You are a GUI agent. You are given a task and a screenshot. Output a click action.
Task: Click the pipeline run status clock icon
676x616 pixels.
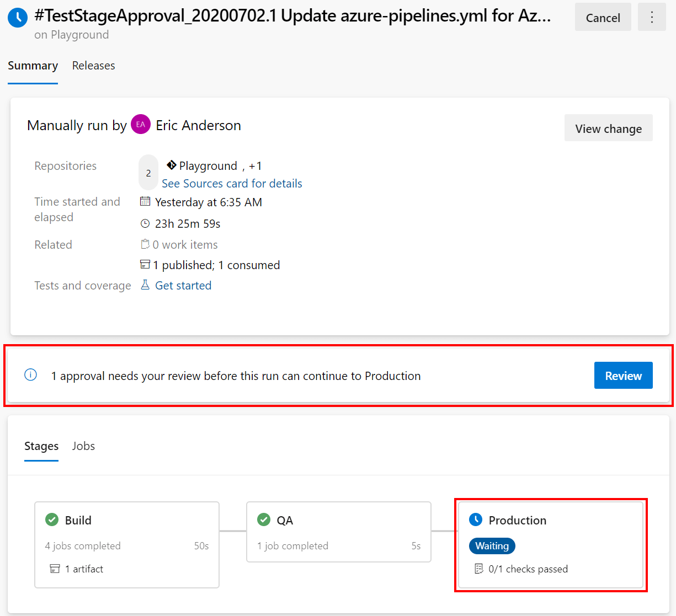coord(18,18)
